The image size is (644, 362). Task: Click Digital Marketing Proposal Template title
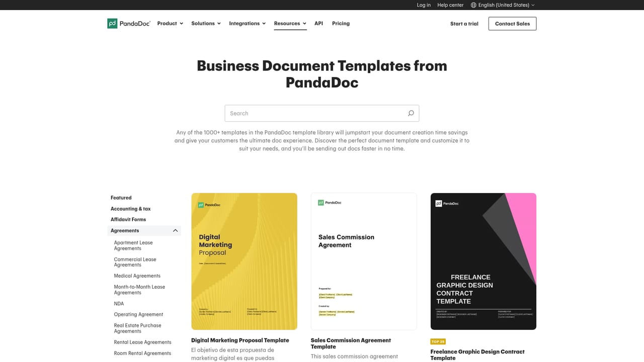(x=240, y=340)
